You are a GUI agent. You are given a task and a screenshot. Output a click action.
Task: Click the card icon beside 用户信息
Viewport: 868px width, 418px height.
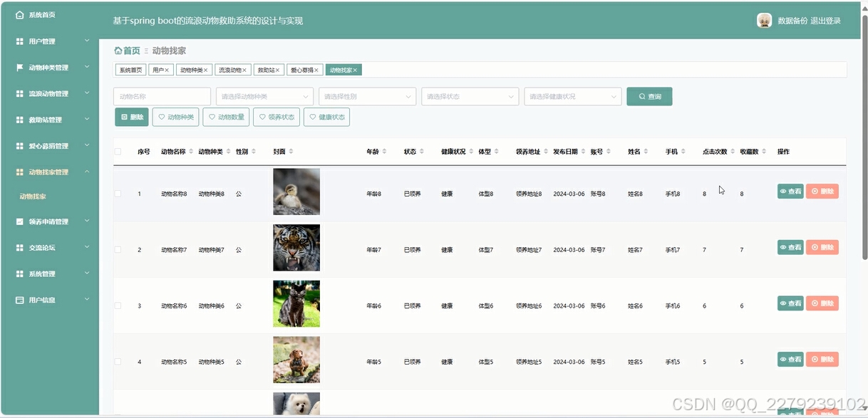point(20,300)
